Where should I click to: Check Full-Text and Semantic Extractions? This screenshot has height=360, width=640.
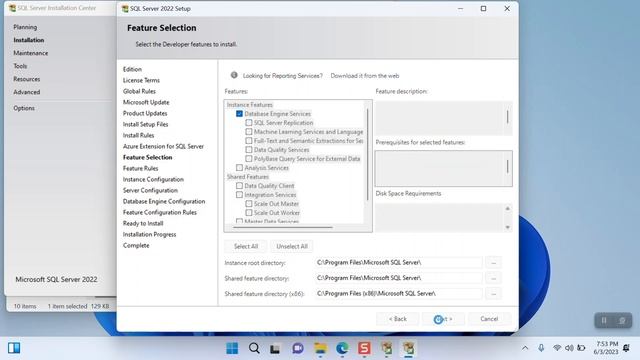pyautogui.click(x=249, y=140)
